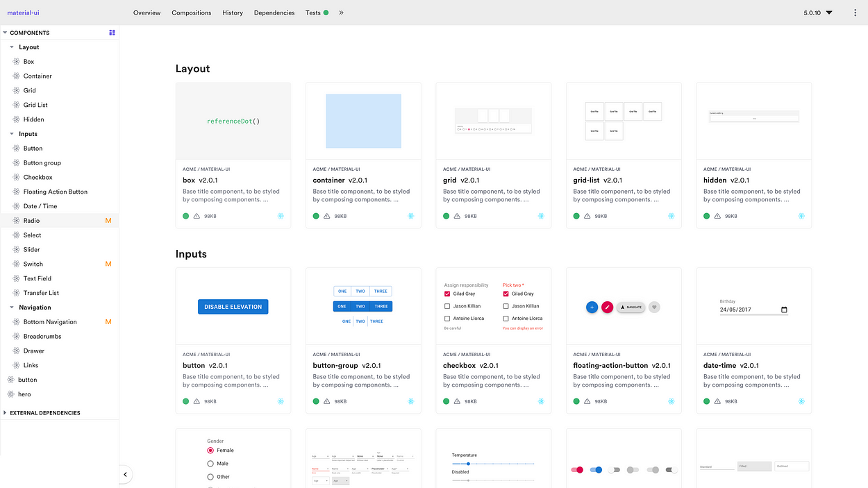
Task: Open the 5.0.10 version dropdown
Action: [818, 12]
